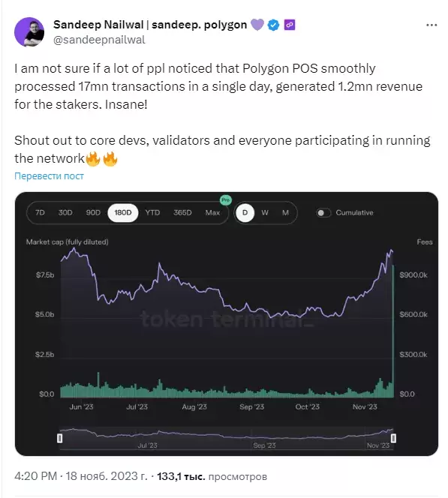The width and height of the screenshot is (448, 498).
Task: Click the left handle of range slider
Action: [59, 438]
